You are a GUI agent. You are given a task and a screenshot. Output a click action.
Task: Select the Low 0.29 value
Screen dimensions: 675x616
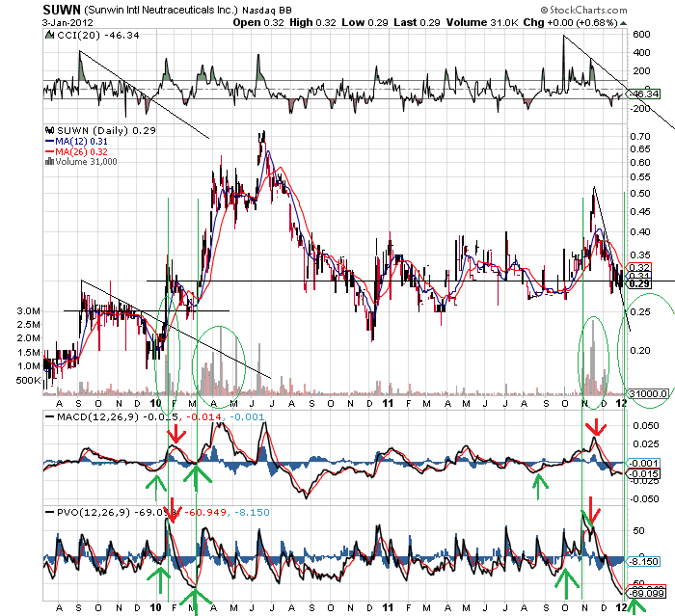[365, 22]
